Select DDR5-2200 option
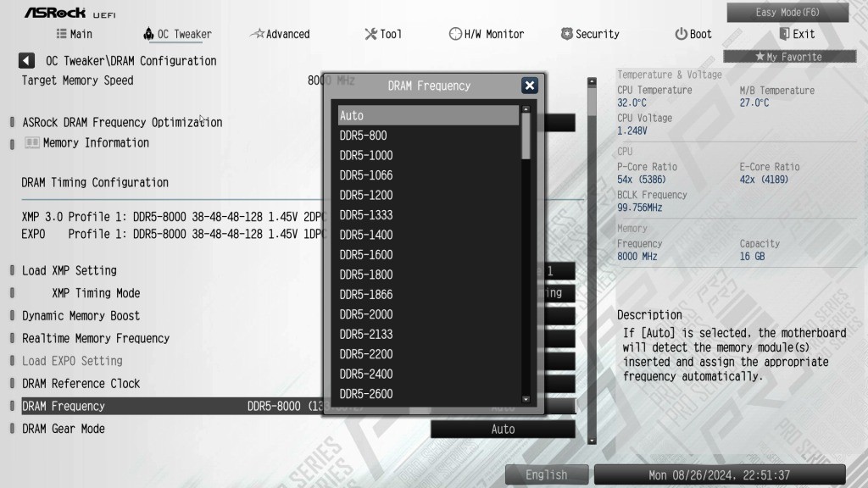Screen dimensions: 868x488 tap(428, 355)
